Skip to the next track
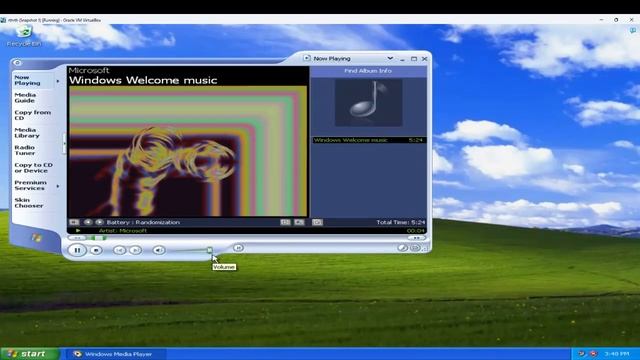The height and width of the screenshot is (360, 640). click(136, 250)
